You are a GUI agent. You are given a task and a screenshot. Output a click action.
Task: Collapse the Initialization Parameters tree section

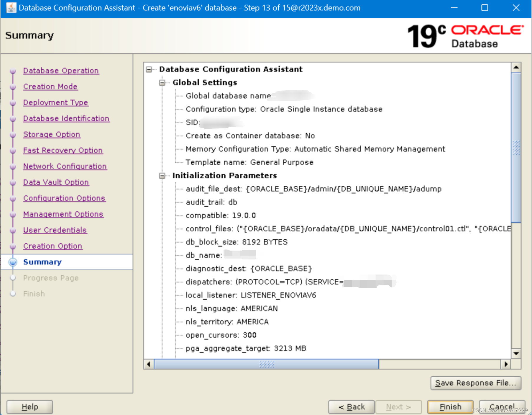click(x=162, y=176)
